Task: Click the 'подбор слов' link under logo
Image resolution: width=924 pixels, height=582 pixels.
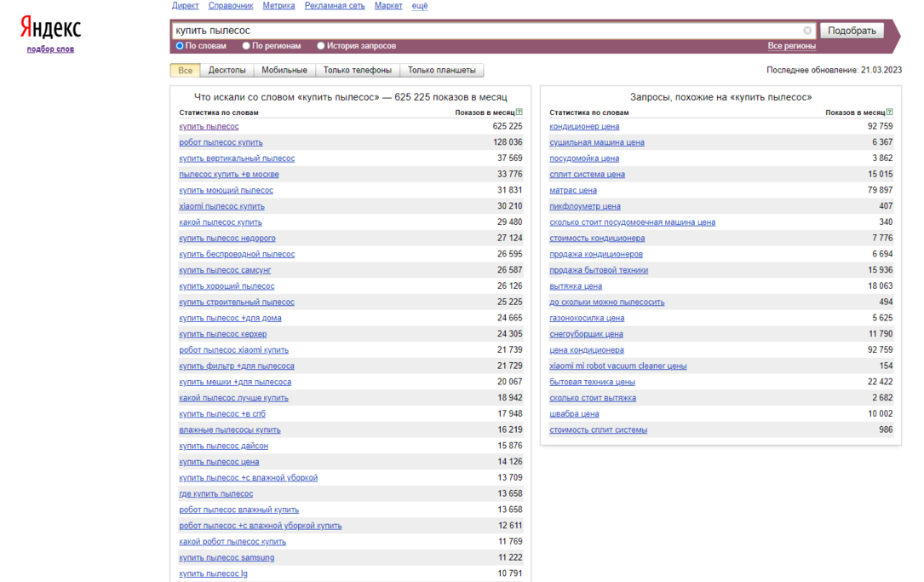Action: click(50, 49)
